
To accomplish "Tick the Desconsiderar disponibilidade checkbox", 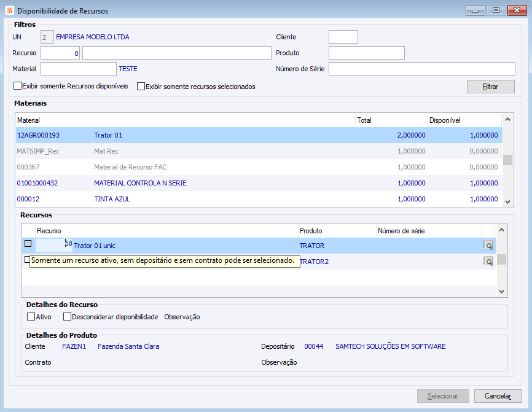I will 68,317.
